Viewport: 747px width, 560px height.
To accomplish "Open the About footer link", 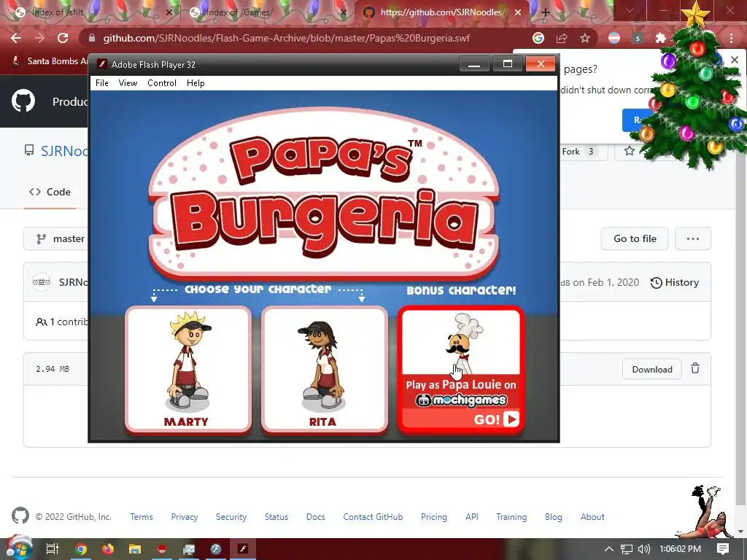I will (592, 517).
